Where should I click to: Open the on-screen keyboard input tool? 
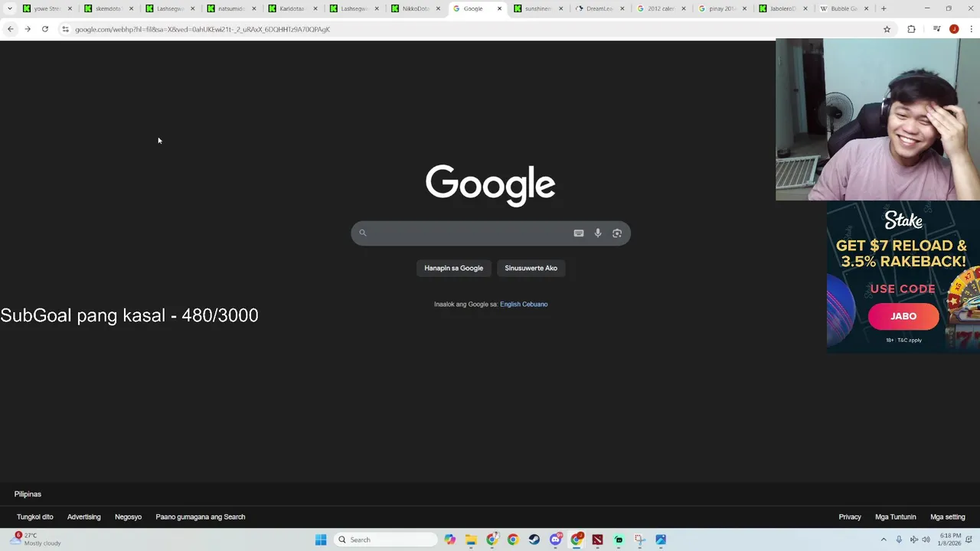pyautogui.click(x=579, y=233)
